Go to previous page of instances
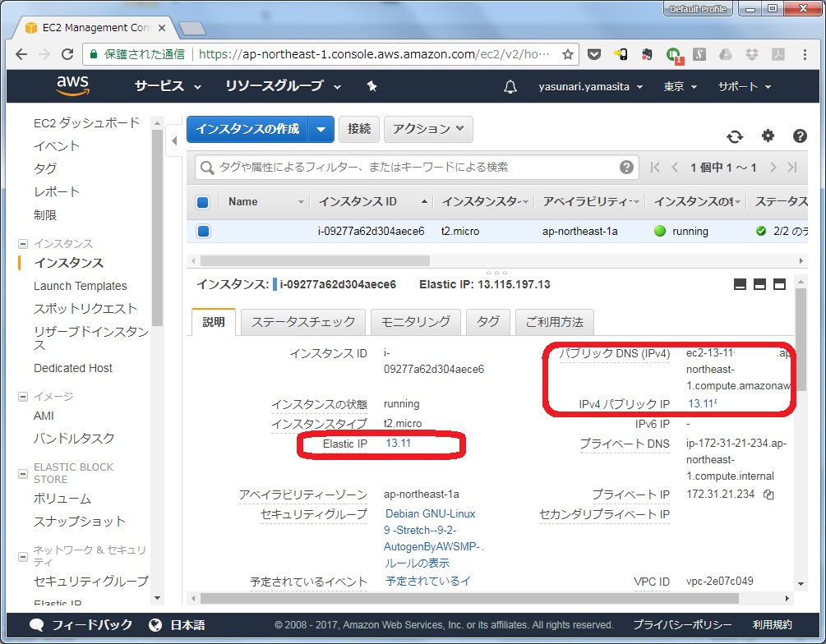The height and width of the screenshot is (644, 826). [675, 168]
